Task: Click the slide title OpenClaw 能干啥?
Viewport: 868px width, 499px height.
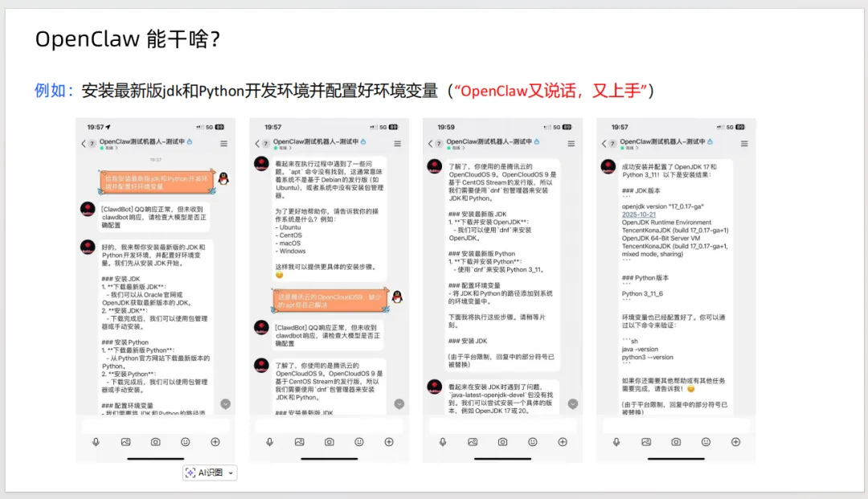Action: pos(128,39)
